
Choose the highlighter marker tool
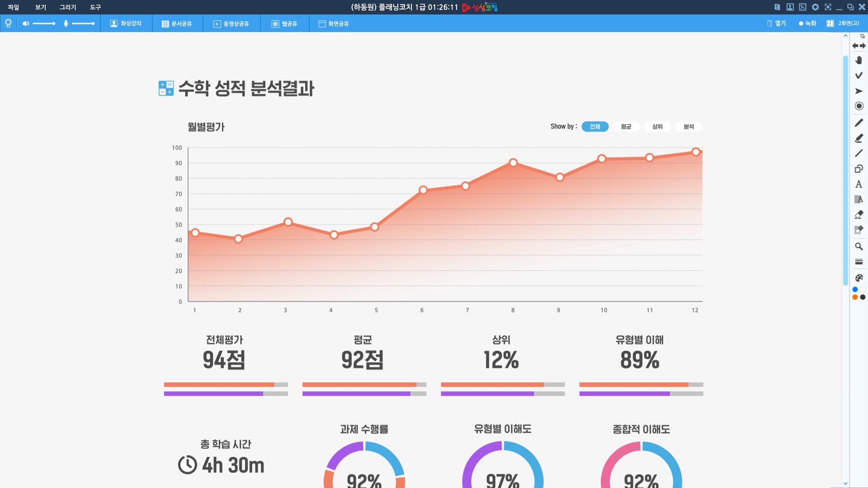pyautogui.click(x=859, y=138)
